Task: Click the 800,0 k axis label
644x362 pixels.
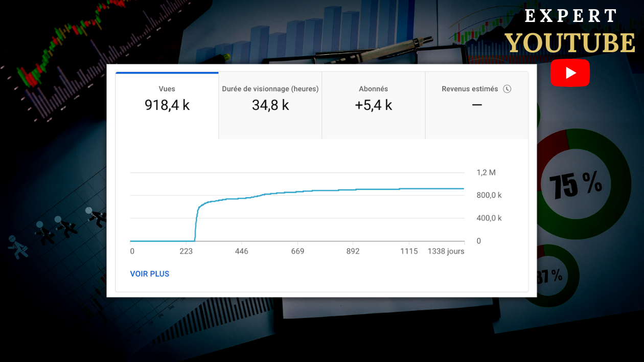Action: [489, 195]
